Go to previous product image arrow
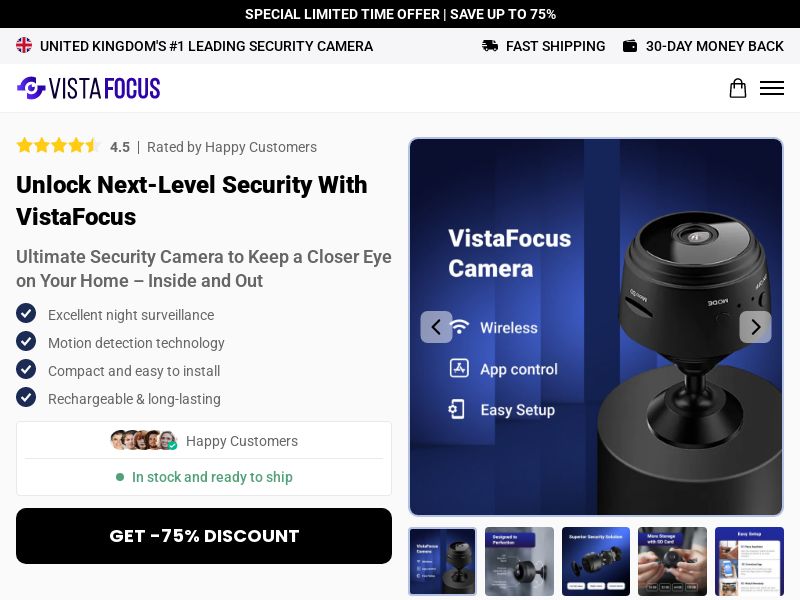Image resolution: width=800 pixels, height=600 pixels. [436, 327]
